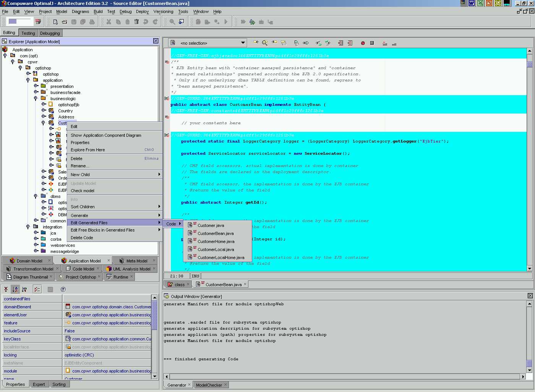Select Delete Code in context menu
The image size is (535, 392).
[x=115, y=238]
